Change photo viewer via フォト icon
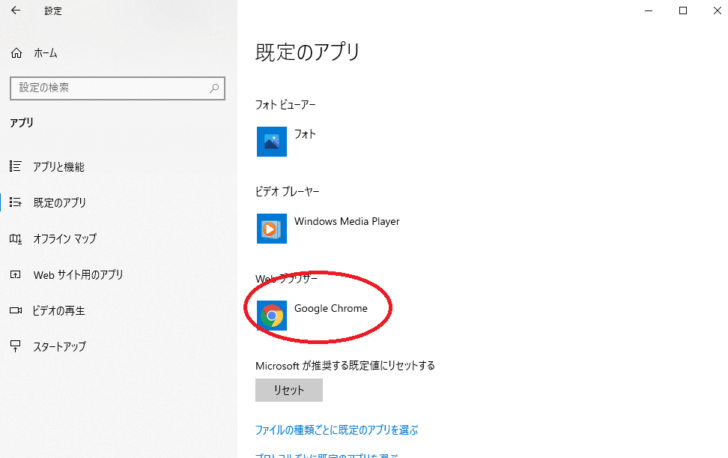 click(x=272, y=141)
